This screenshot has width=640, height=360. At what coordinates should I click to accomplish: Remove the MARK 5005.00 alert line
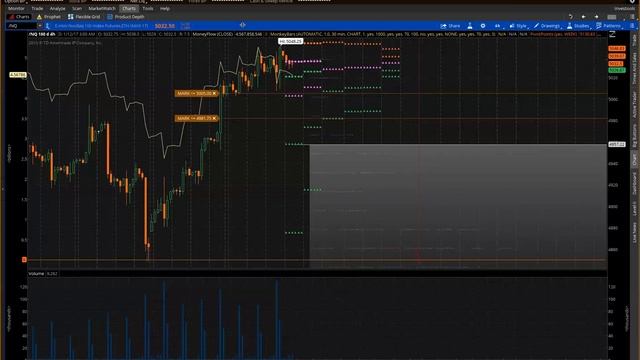[x=214, y=93]
